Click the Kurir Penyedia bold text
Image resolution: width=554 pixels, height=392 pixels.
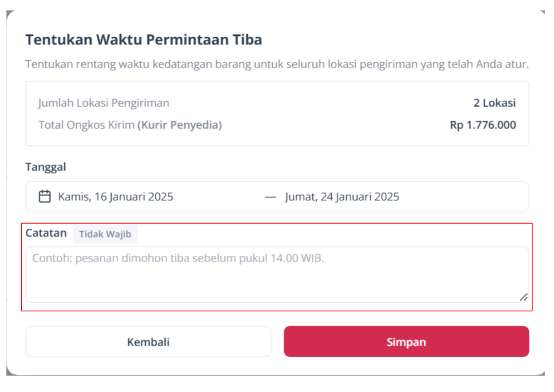coord(180,125)
